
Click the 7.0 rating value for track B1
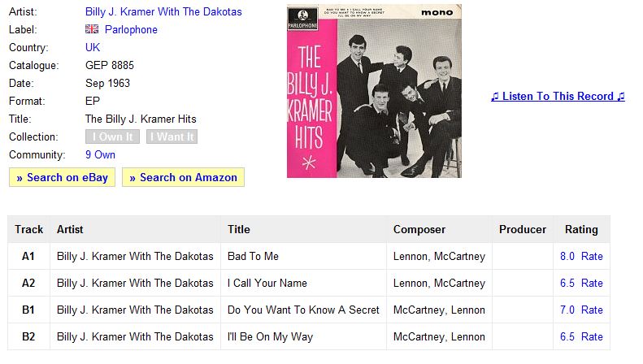pos(567,310)
